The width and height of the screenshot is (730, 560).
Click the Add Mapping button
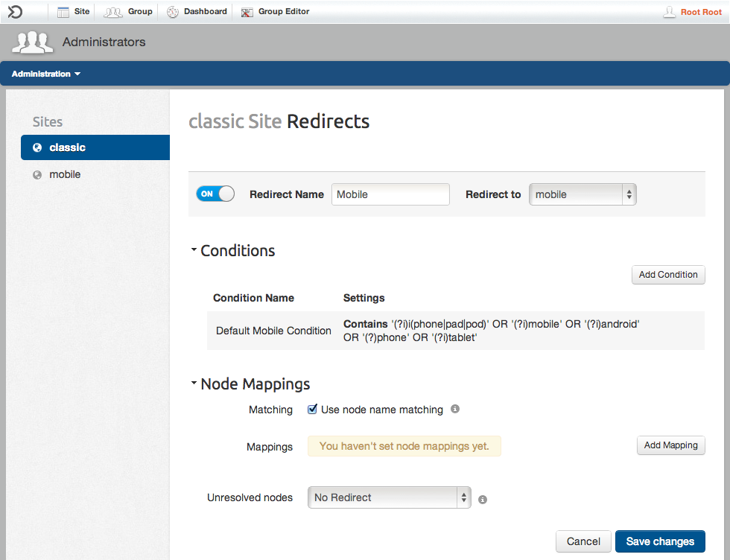tap(670, 445)
